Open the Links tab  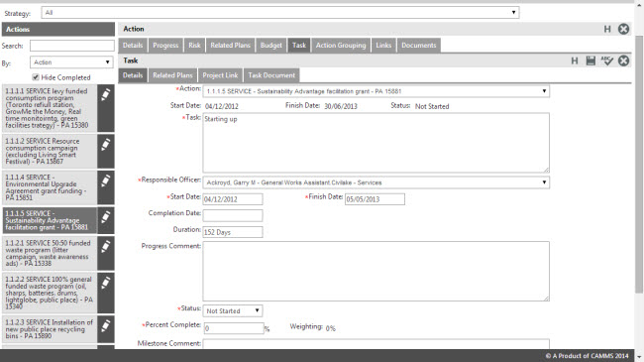(383, 46)
